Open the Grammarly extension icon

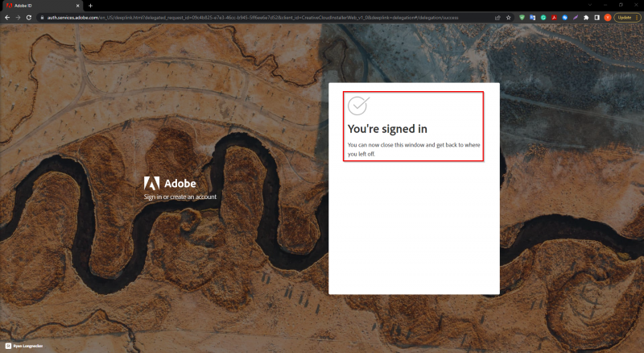(543, 18)
